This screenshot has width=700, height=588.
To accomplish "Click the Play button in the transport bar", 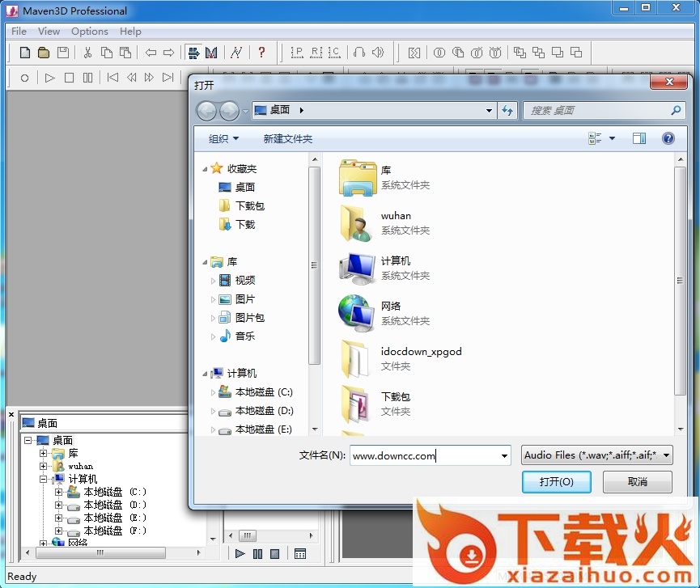I will (x=49, y=77).
